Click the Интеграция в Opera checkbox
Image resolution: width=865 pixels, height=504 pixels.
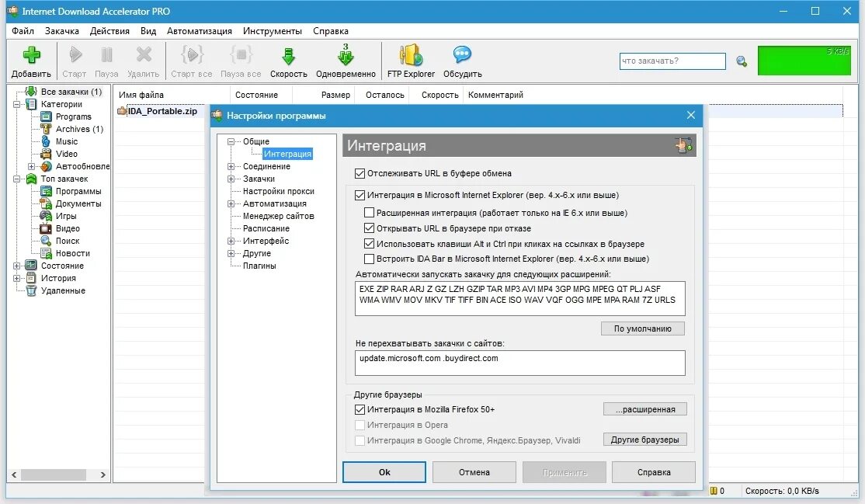point(360,425)
